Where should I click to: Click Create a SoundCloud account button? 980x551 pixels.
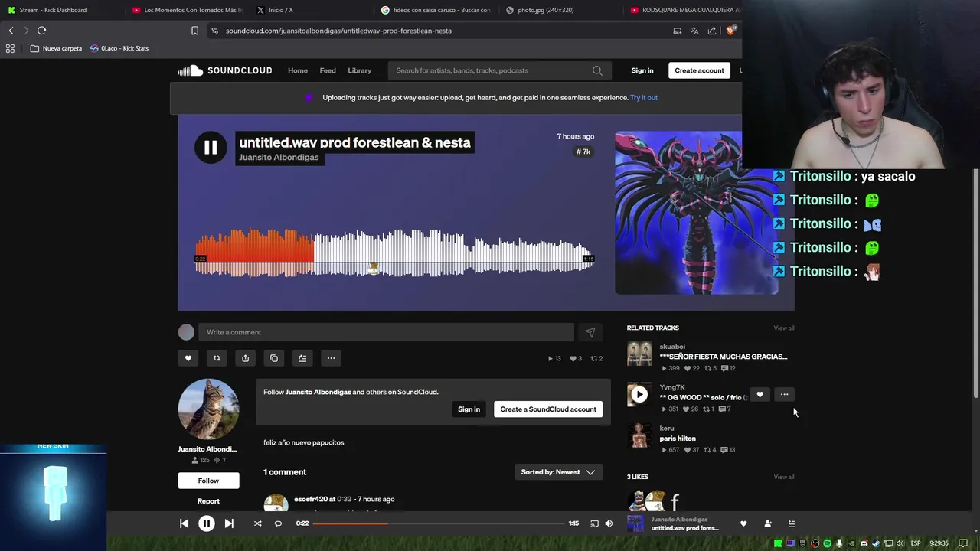[x=548, y=409]
